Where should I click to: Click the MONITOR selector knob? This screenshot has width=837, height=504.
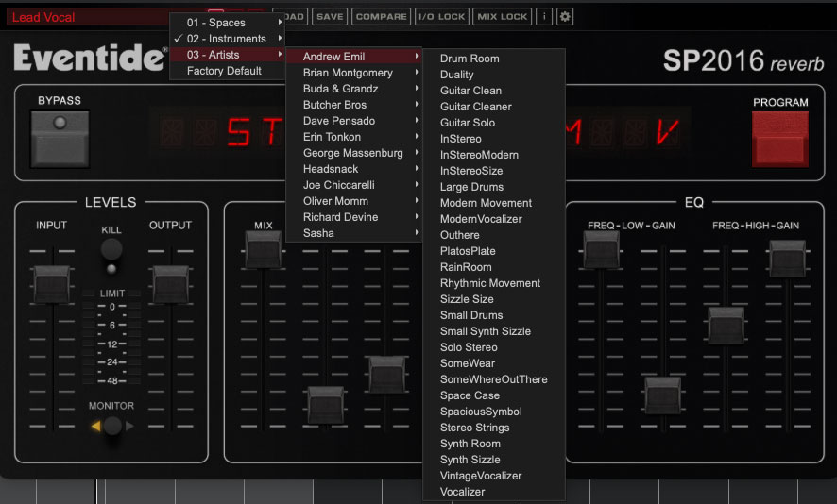tap(112, 426)
